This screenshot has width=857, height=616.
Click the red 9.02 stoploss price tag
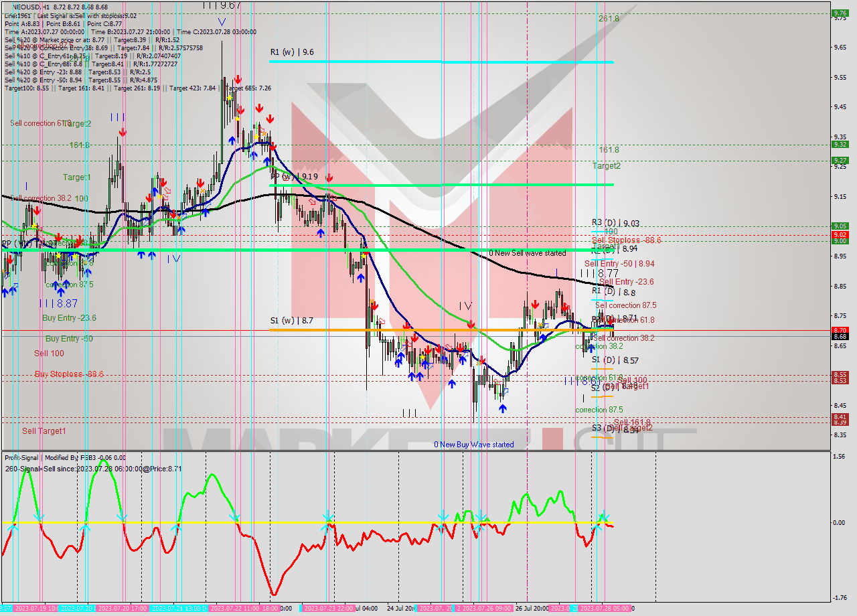[840, 234]
